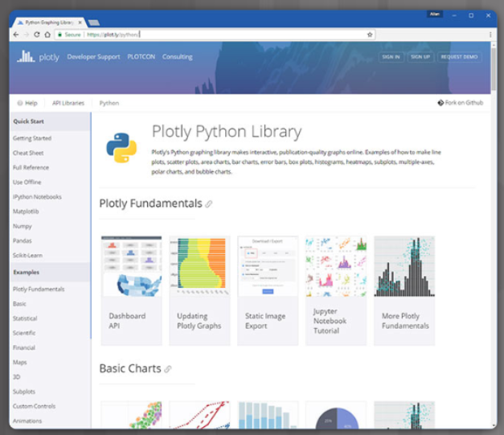Open Consulting in header navigation
This screenshot has width=504, height=435.
pyautogui.click(x=178, y=57)
